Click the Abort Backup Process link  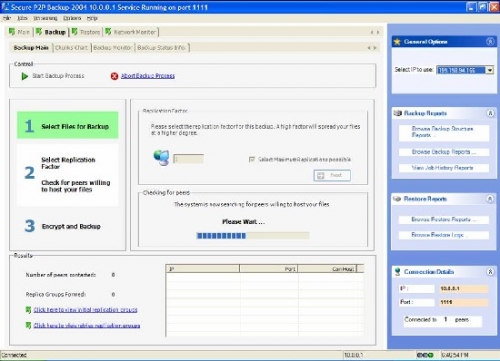tap(148, 76)
